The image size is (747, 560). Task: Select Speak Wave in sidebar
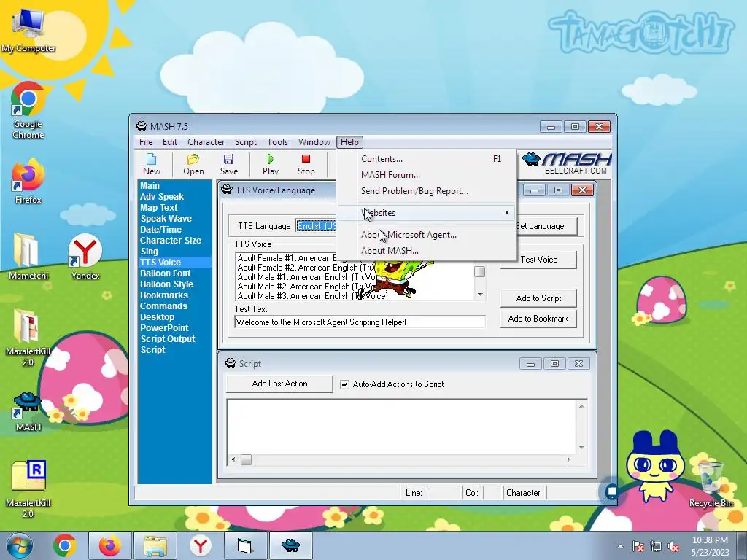pyautogui.click(x=166, y=219)
